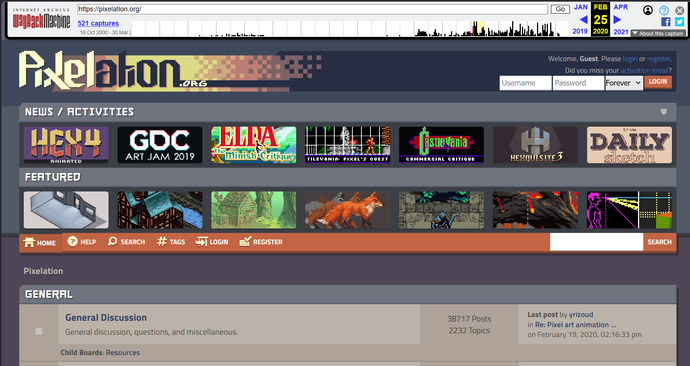Screen dimensions: 690x366
Task: Go to Home in the navigation bar
Action: tap(40, 242)
